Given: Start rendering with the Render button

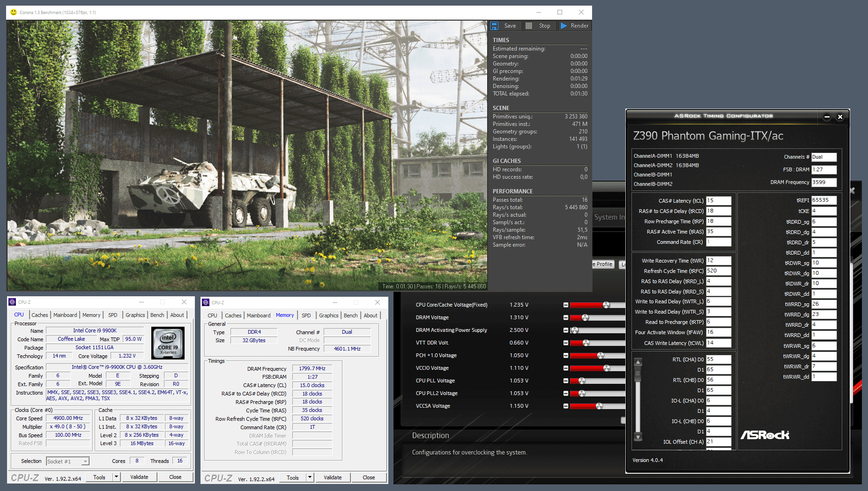Looking at the screenshot, I should [x=575, y=26].
